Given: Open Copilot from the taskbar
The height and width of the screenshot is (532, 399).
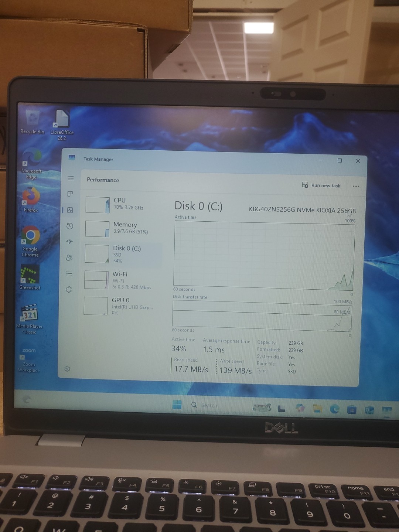Looking at the screenshot, I should [x=300, y=407].
